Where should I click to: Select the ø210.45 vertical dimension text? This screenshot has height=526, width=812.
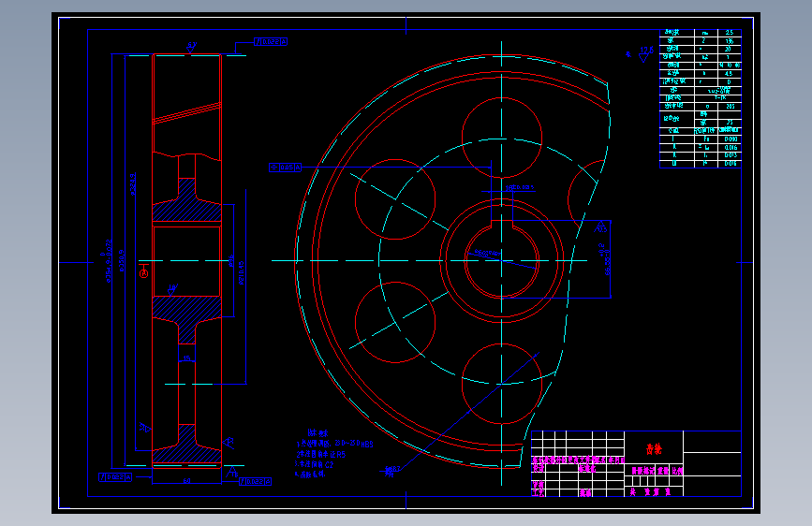242,272
